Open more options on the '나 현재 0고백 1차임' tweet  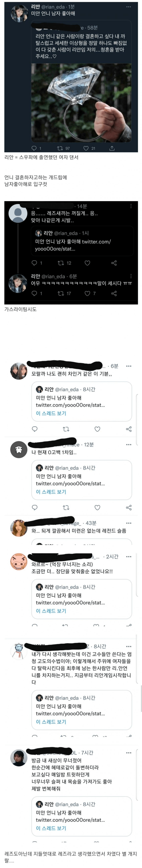tap(128, 445)
